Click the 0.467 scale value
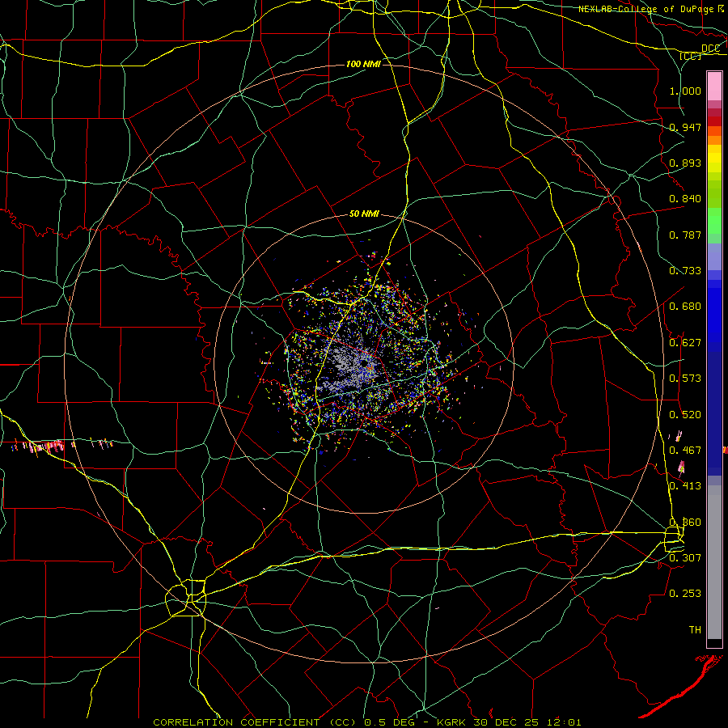Image resolution: width=728 pixels, height=728 pixels. point(685,451)
